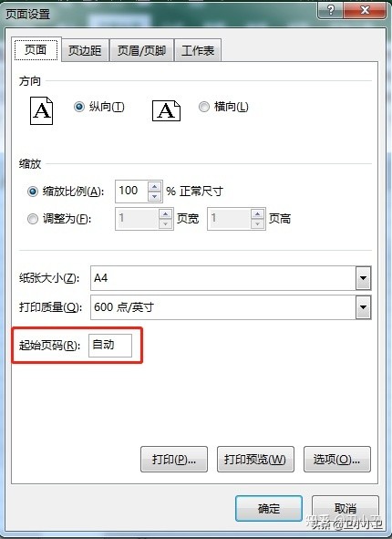Click the 起始页码 input field
This screenshot has height=539, width=392.
tap(110, 345)
